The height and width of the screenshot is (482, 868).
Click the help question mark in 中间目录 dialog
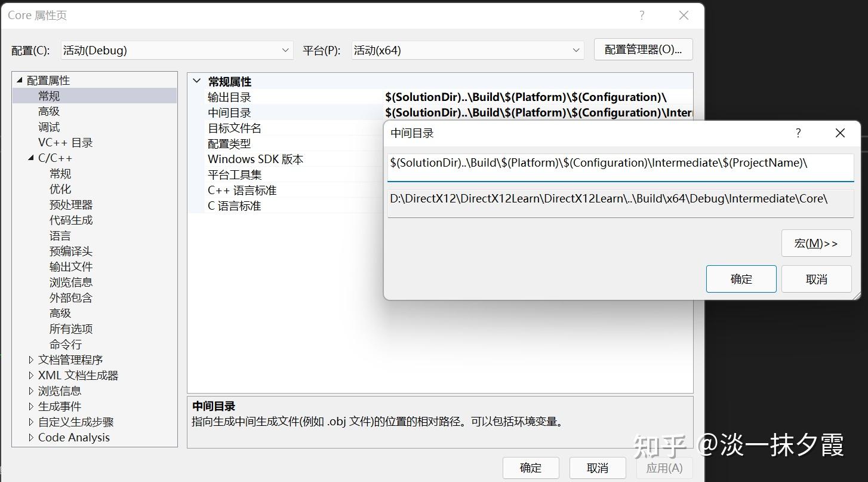(x=798, y=133)
